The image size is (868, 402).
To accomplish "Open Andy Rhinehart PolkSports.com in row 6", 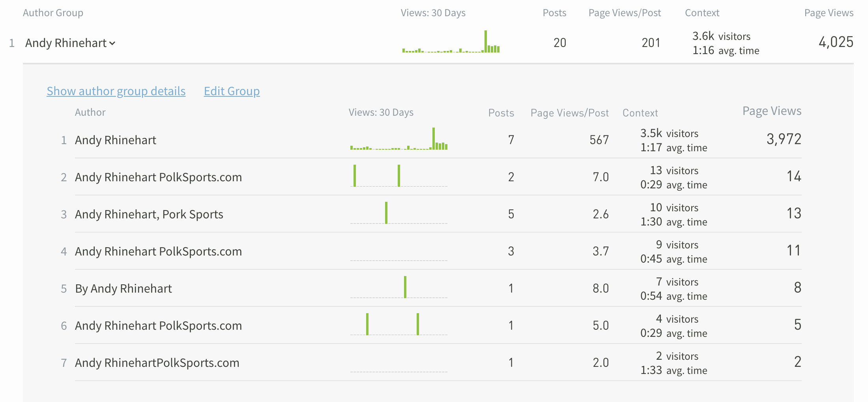I will click(x=158, y=326).
